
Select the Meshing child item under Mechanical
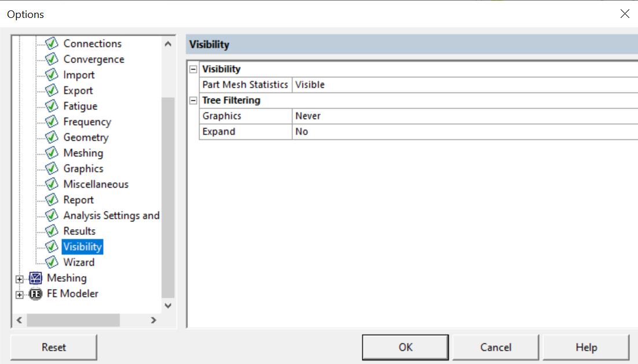83,153
